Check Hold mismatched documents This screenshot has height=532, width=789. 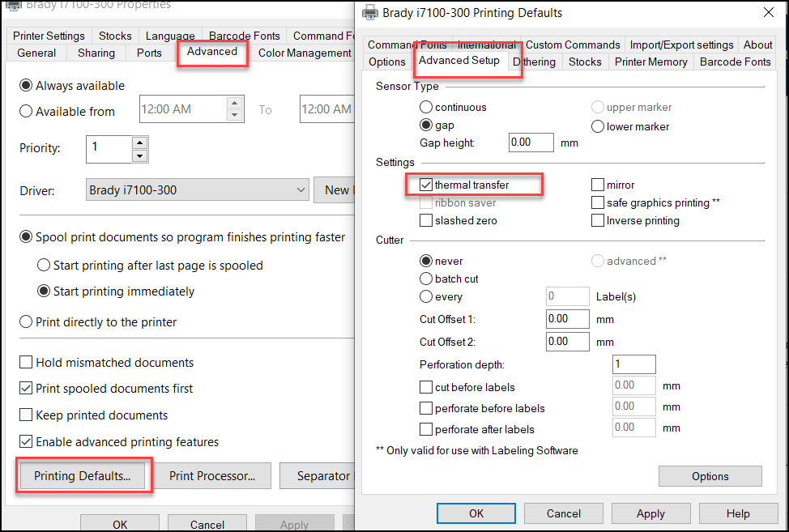click(x=26, y=363)
